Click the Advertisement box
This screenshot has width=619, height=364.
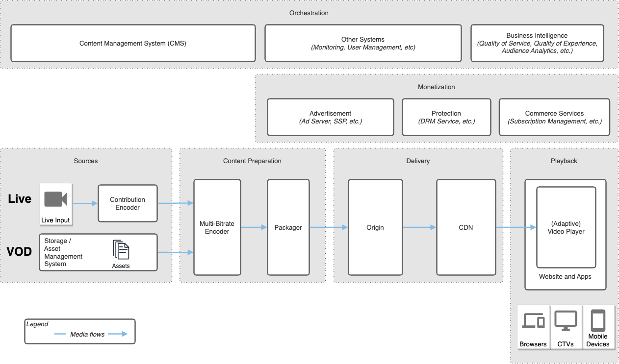tap(331, 117)
